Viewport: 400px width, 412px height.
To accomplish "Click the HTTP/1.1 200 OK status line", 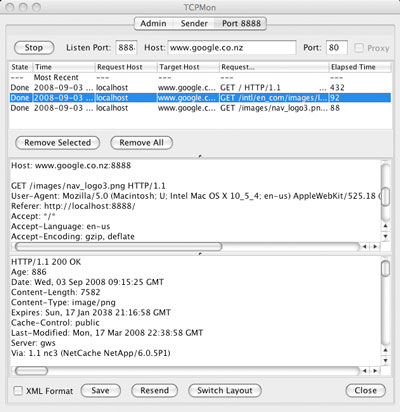I will [x=46, y=262].
